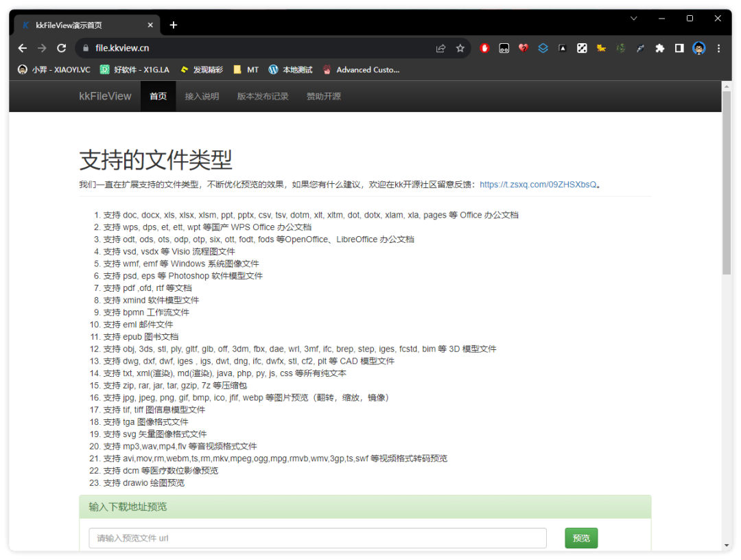Open the blue pen extension icon

pos(640,48)
